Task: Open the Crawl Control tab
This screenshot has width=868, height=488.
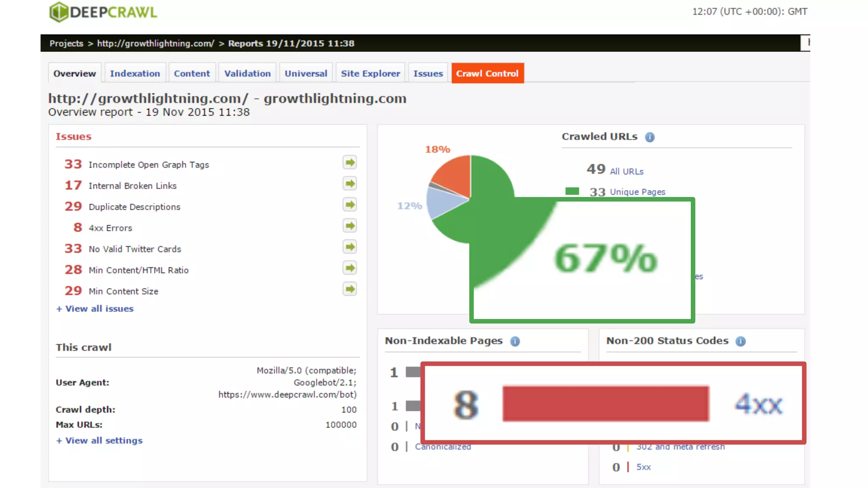Action: tap(487, 74)
